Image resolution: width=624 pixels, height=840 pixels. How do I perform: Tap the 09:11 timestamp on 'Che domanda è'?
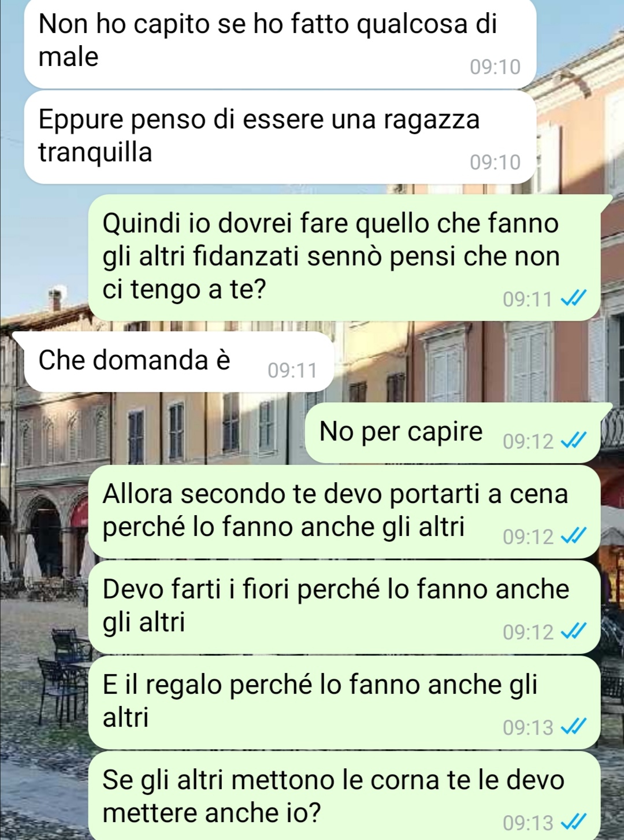click(292, 370)
